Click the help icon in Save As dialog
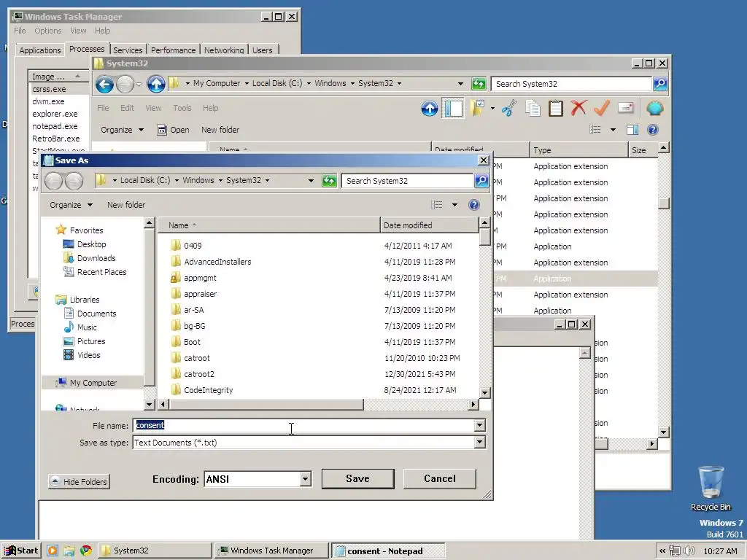This screenshot has height=560, width=747. coord(473,205)
